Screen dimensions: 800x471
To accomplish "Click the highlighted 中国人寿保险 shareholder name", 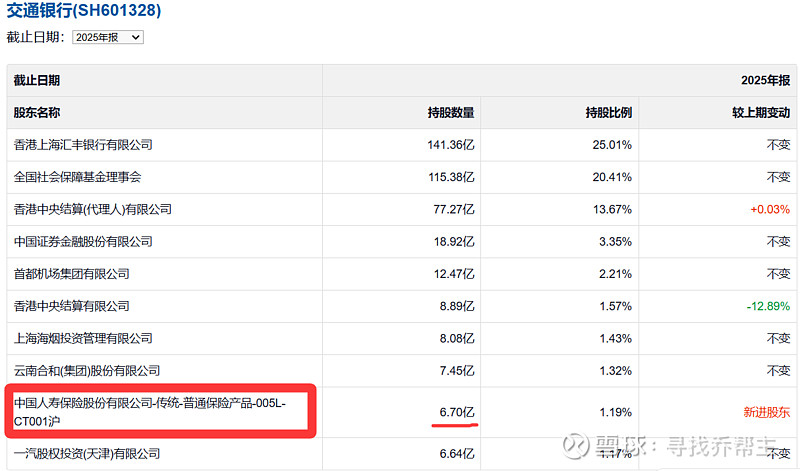I will pos(150,410).
